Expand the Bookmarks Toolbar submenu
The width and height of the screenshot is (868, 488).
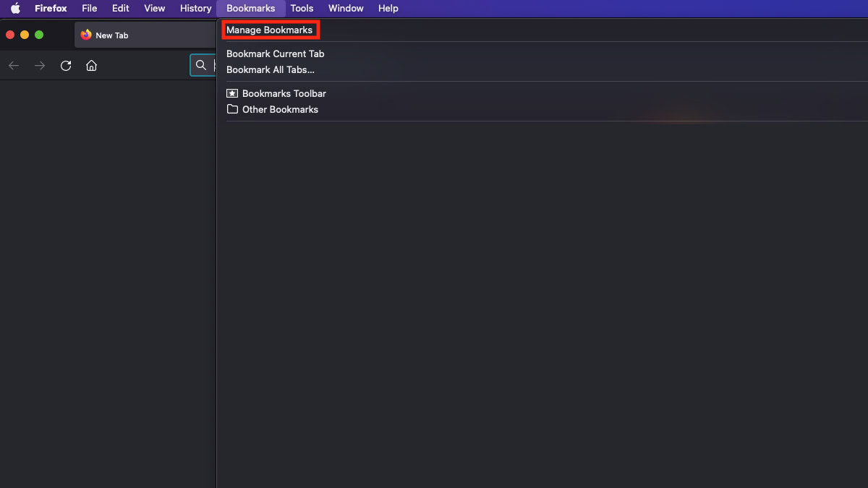pyautogui.click(x=284, y=93)
